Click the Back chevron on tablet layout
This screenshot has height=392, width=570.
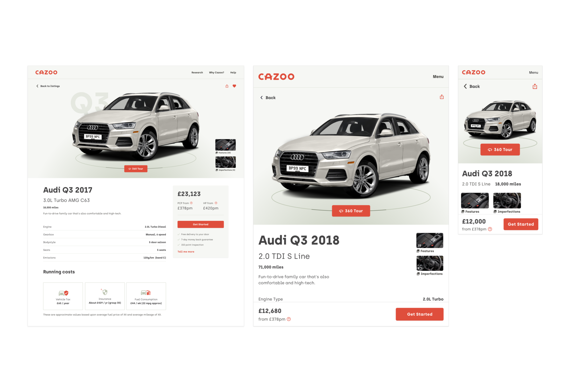[x=261, y=98]
